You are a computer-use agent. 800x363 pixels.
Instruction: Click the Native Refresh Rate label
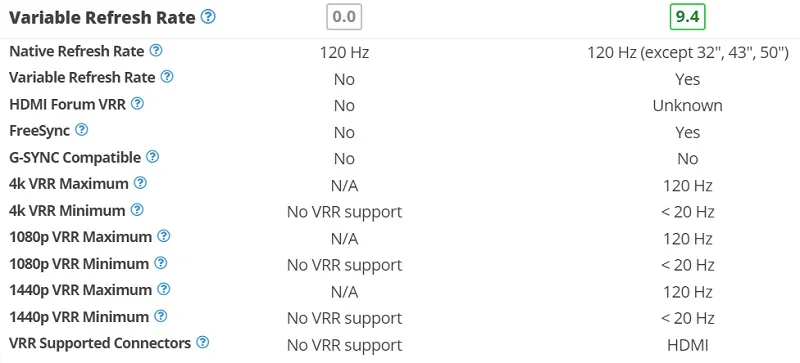coord(77,51)
